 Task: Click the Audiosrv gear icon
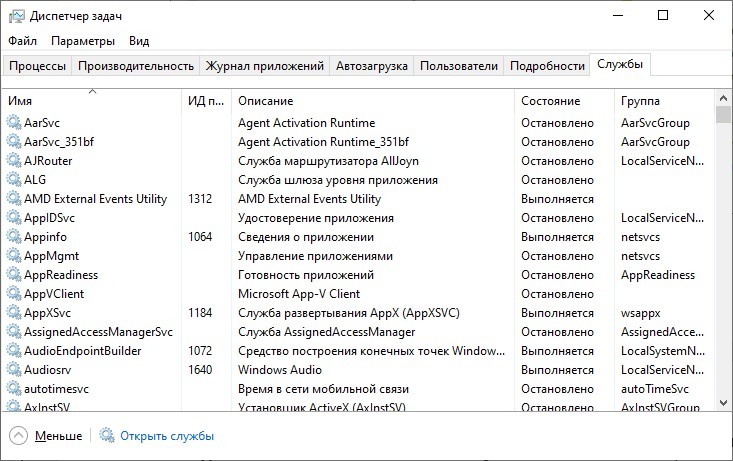point(14,370)
